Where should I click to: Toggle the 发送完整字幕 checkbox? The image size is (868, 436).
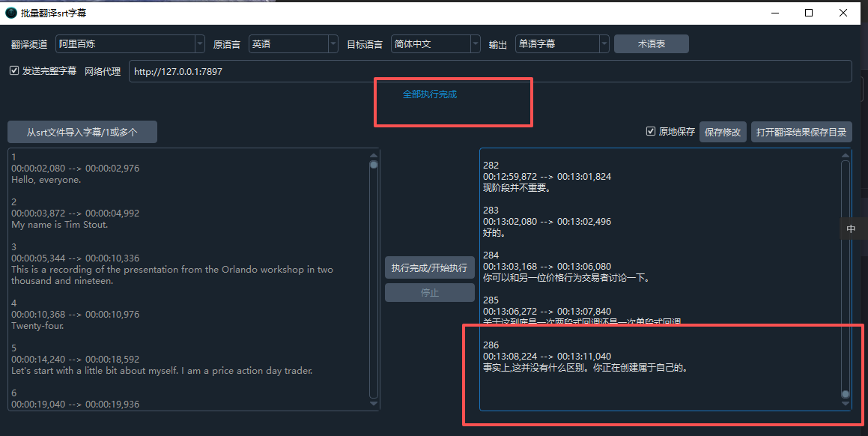click(13, 71)
